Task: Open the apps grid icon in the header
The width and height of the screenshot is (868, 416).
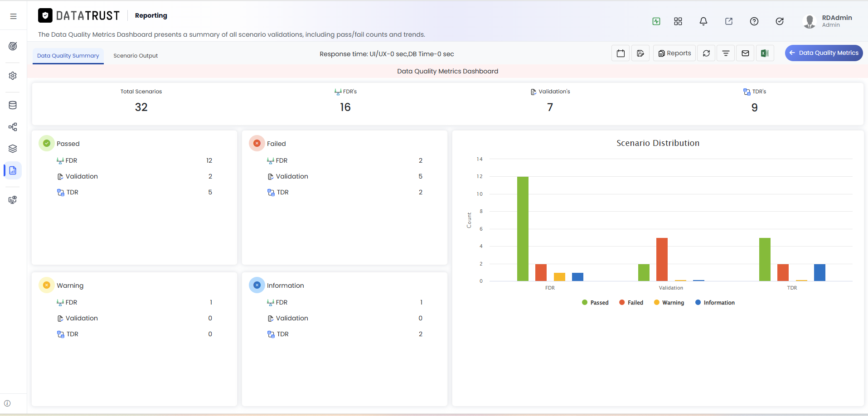Action: (678, 21)
